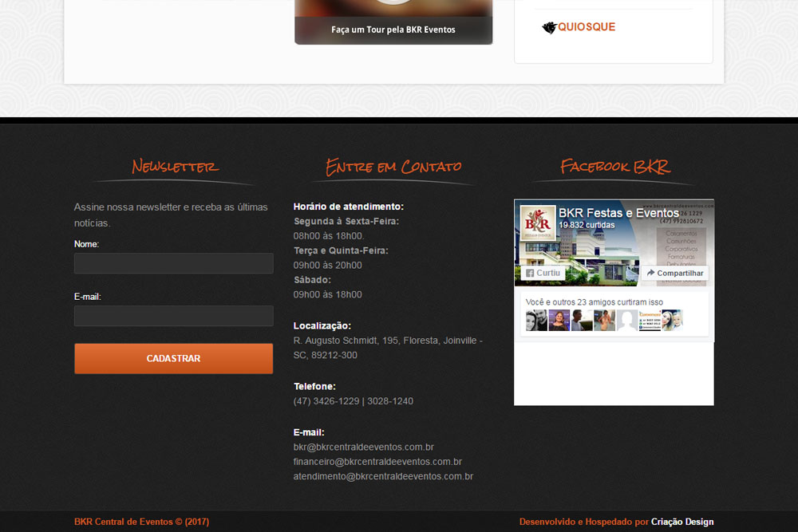
Task: Select first friend avatar in Facebook widget
Action: 536,321
